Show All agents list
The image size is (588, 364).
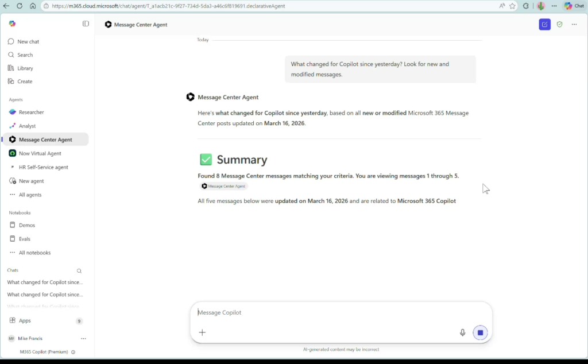pos(30,195)
